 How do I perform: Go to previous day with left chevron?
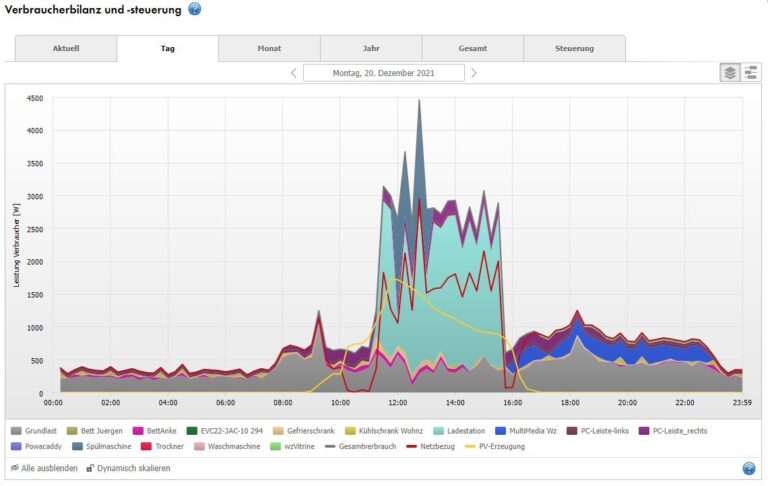(x=294, y=73)
